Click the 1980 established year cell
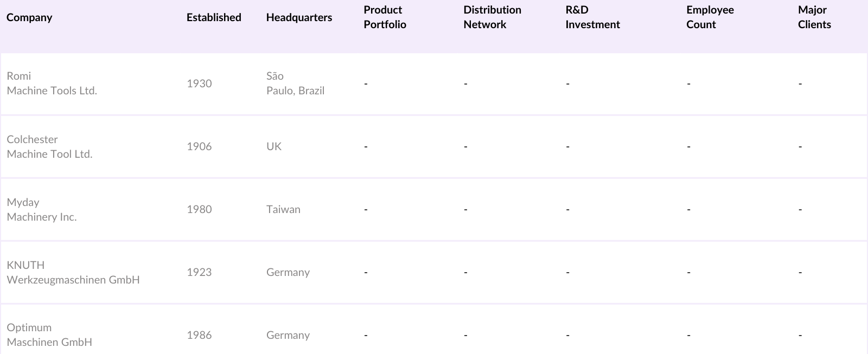 (x=199, y=209)
